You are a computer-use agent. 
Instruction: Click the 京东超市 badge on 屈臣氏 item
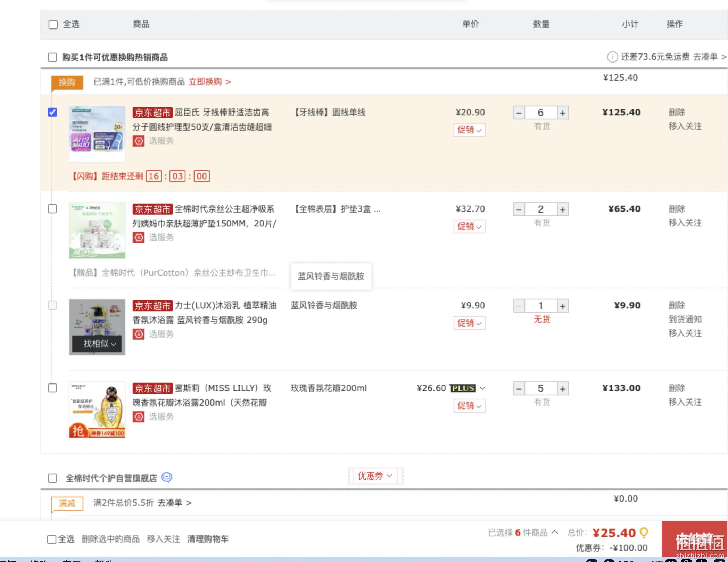[152, 113]
